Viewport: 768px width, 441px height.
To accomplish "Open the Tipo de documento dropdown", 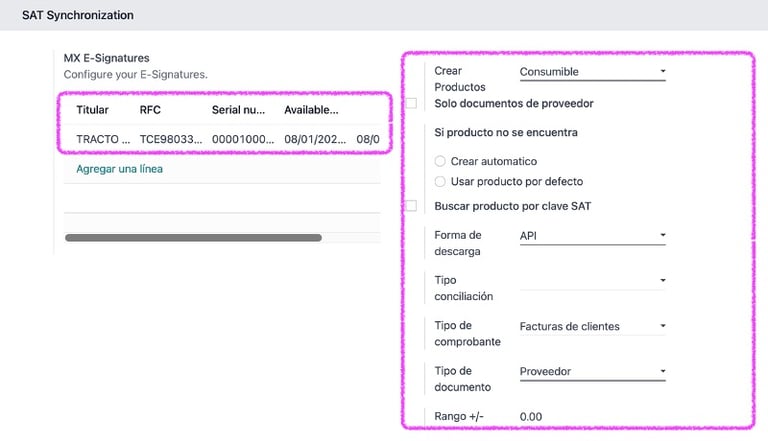I will 593,371.
